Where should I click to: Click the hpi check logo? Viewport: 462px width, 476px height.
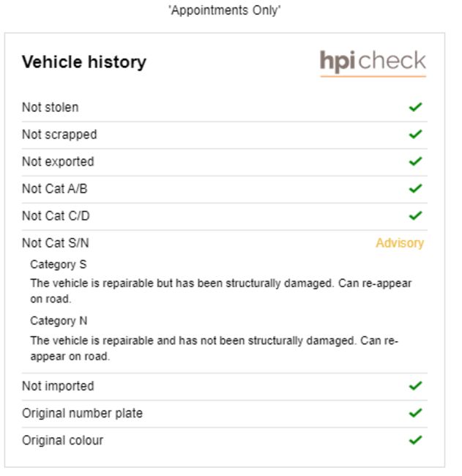(373, 63)
